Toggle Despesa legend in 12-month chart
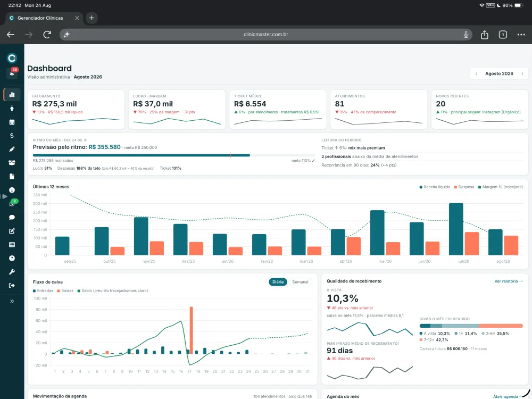This screenshot has width=532, height=399. 464,187
